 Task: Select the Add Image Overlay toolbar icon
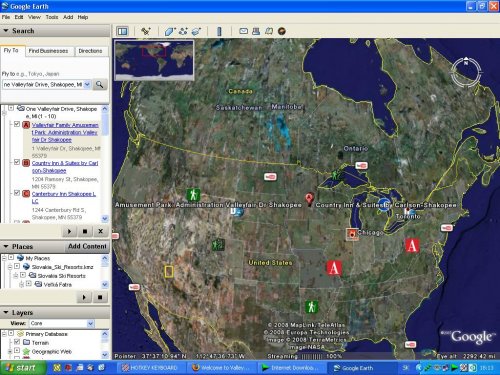196,31
